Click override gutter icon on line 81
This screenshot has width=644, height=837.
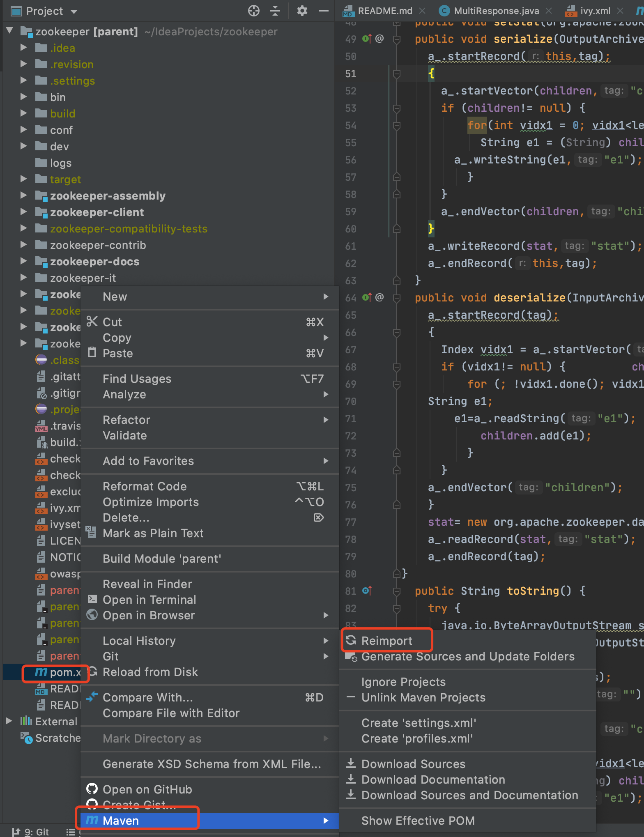click(x=367, y=591)
